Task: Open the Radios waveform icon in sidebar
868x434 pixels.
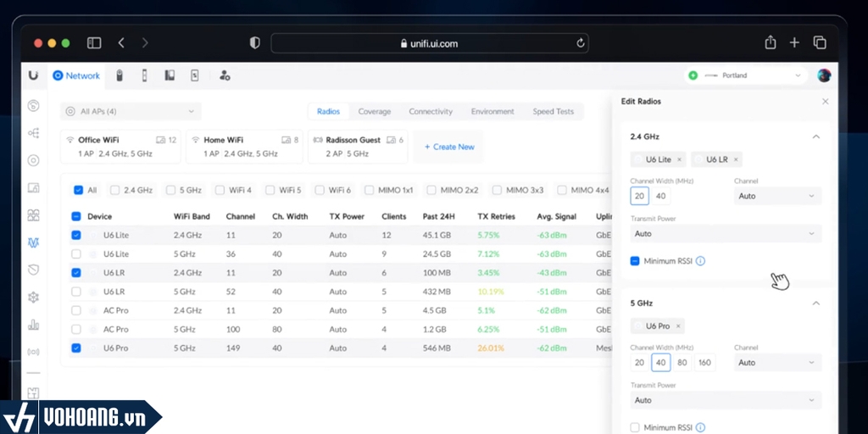Action: point(33,242)
